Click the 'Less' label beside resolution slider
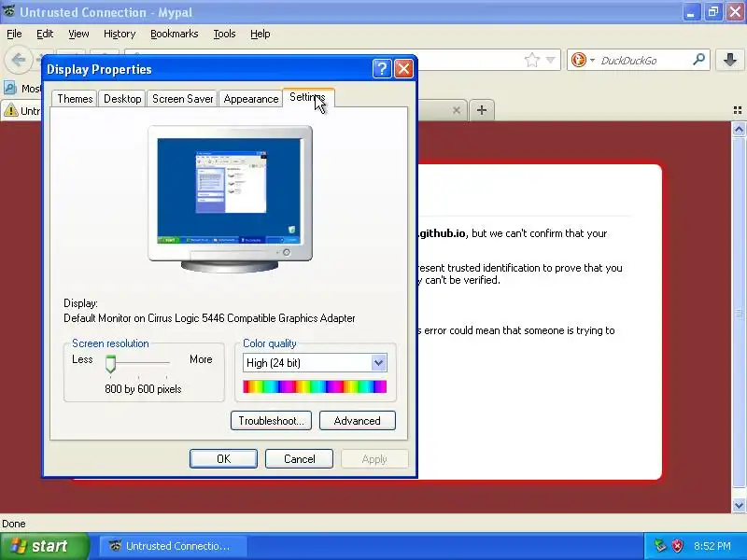The width and height of the screenshot is (747, 560). [82, 359]
